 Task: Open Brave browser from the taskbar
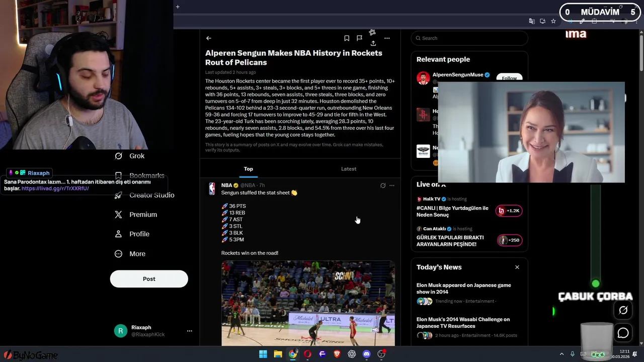(x=337, y=354)
